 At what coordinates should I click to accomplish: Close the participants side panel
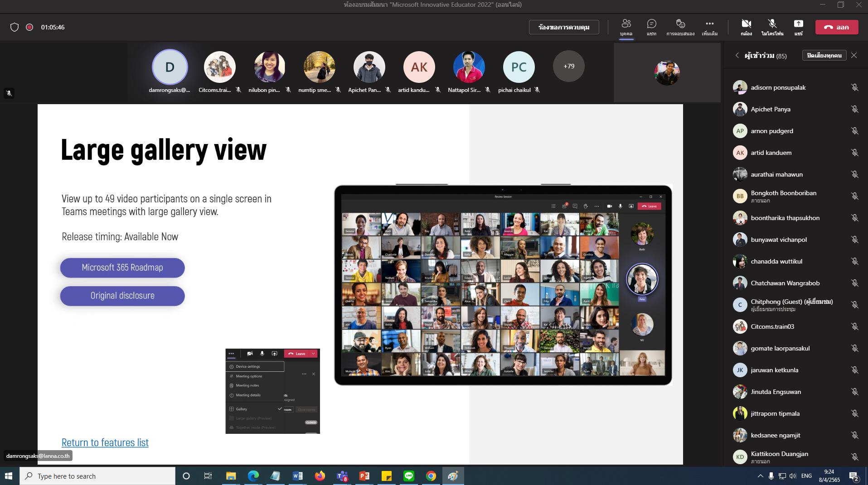click(x=854, y=55)
